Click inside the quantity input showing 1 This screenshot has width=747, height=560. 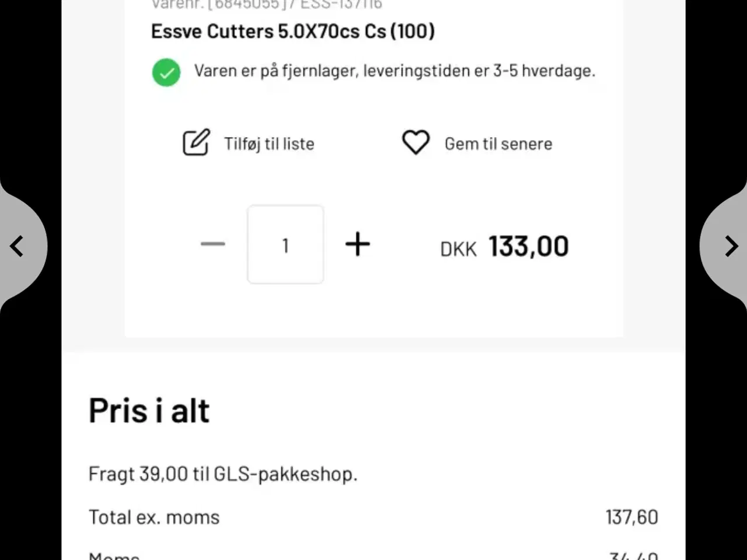point(285,244)
